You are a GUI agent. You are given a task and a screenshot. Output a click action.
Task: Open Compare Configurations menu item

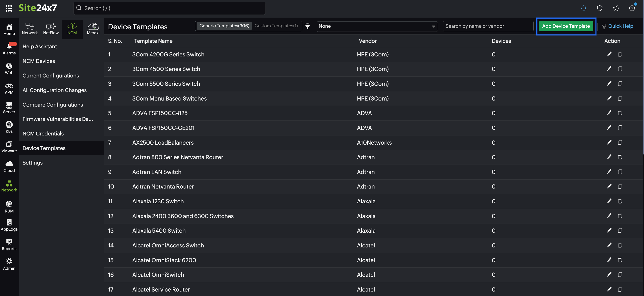coord(52,105)
